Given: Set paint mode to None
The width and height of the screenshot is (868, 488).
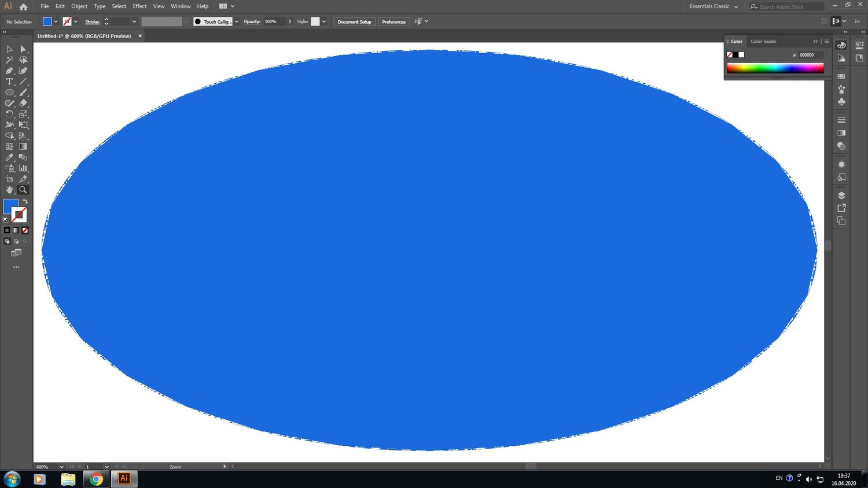Looking at the screenshot, I should tap(25, 230).
